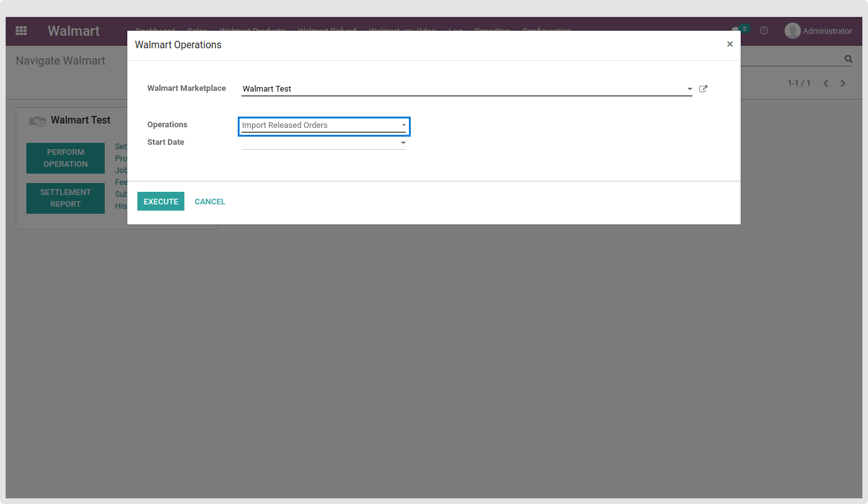Click the PERFORM OPERATION button
868x504 pixels.
[65, 158]
